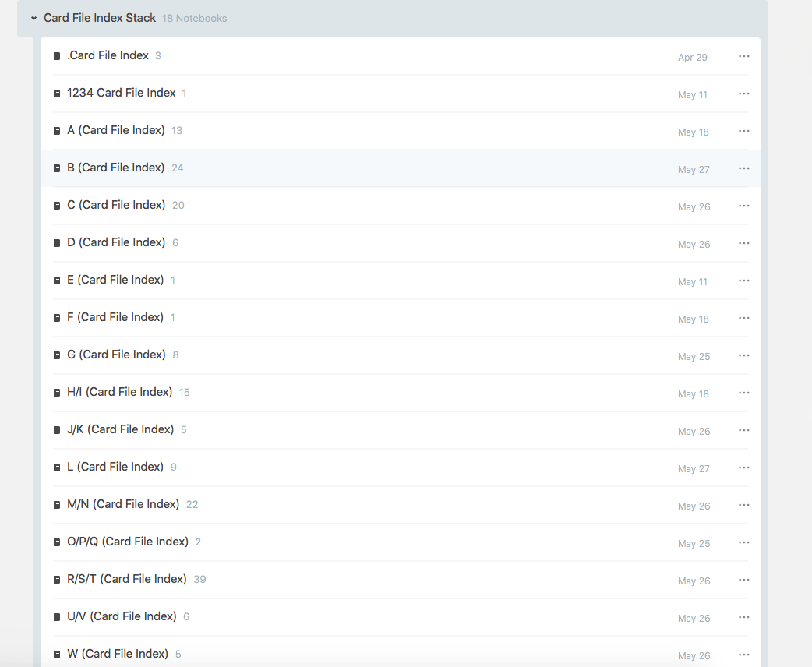Open the F (Card File Index) notebook
812x667 pixels.
tap(115, 317)
